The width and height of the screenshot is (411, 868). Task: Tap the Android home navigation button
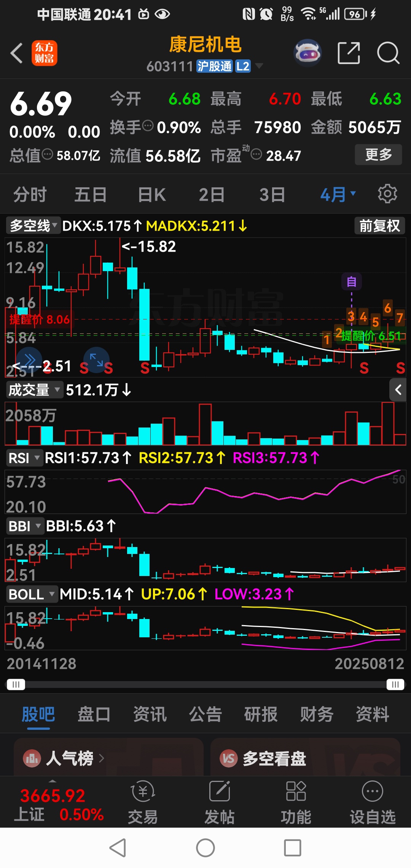click(x=205, y=848)
